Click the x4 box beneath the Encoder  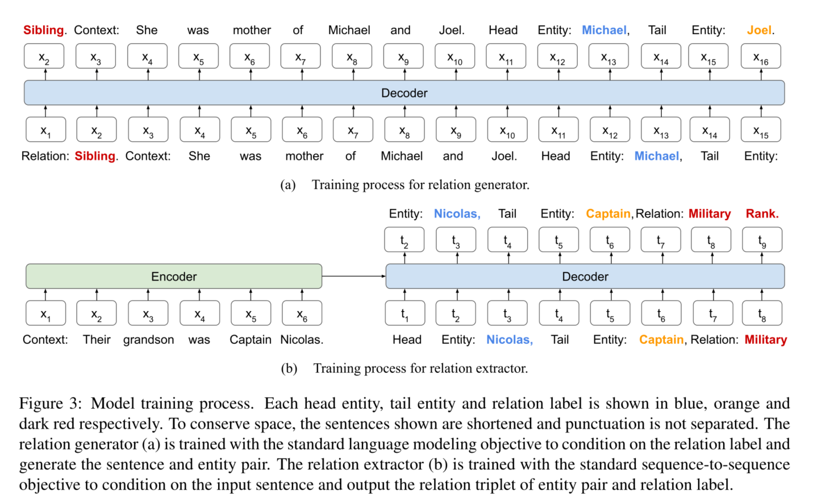point(199,313)
